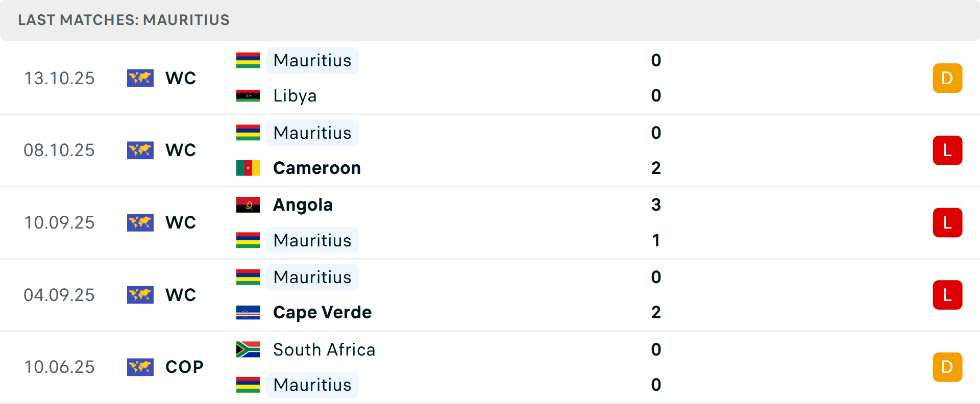Click the Last Matches: Mauritius header
The width and height of the screenshot is (980, 404).
click(x=124, y=20)
